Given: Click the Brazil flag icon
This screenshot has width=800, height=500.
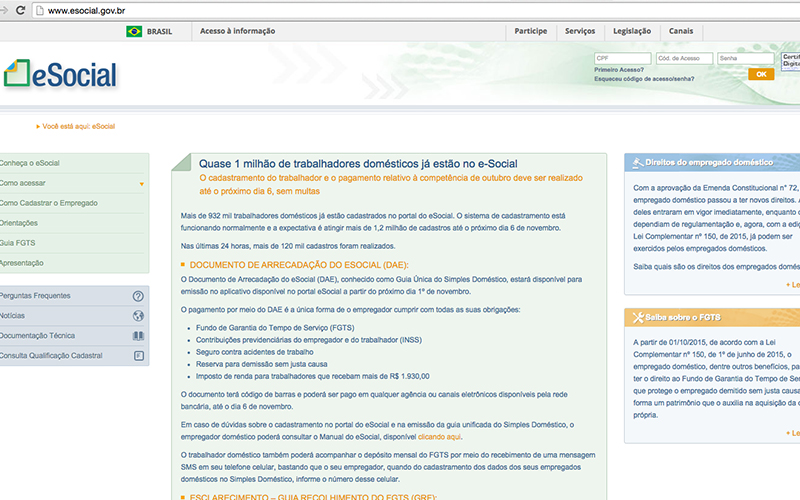Looking at the screenshot, I should pyautogui.click(x=134, y=32).
